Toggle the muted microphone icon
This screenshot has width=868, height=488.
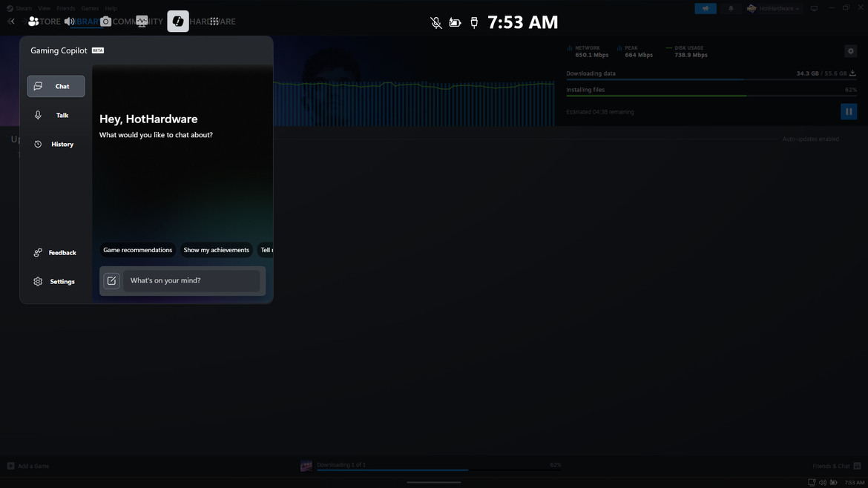click(x=436, y=23)
